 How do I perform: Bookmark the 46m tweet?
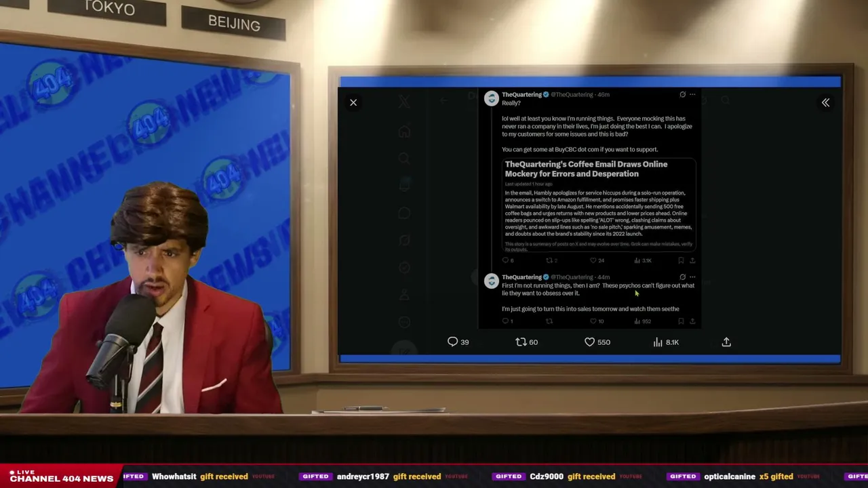coord(681,260)
